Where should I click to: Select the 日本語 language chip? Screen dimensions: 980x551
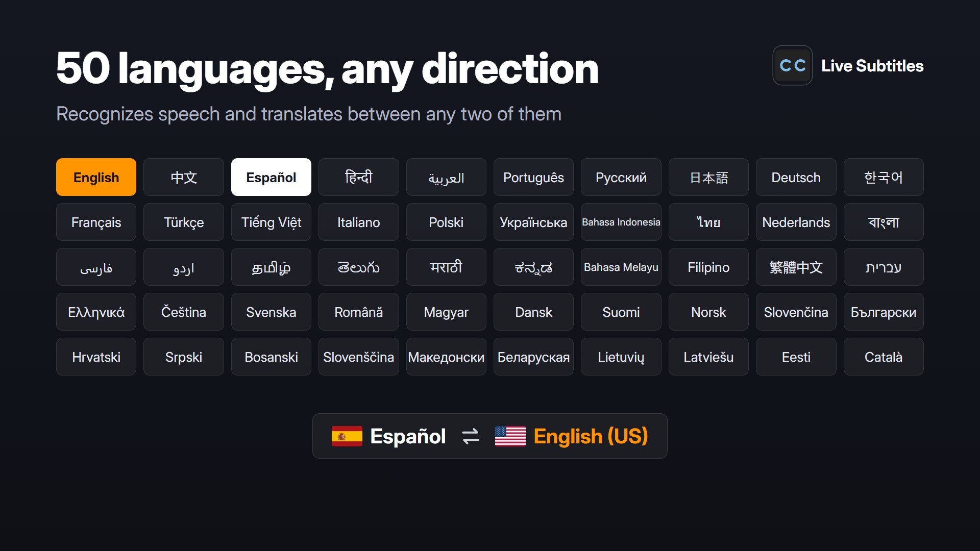click(x=708, y=177)
